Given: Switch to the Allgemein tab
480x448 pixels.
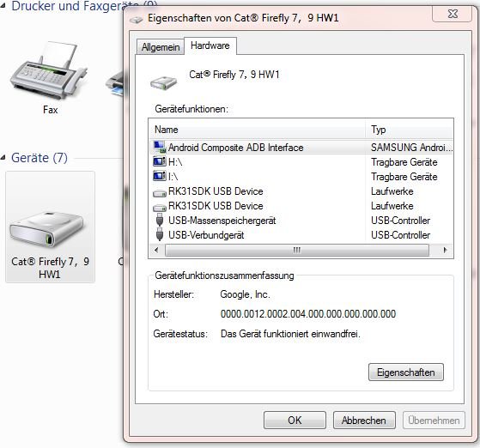Looking at the screenshot, I should point(161,47).
